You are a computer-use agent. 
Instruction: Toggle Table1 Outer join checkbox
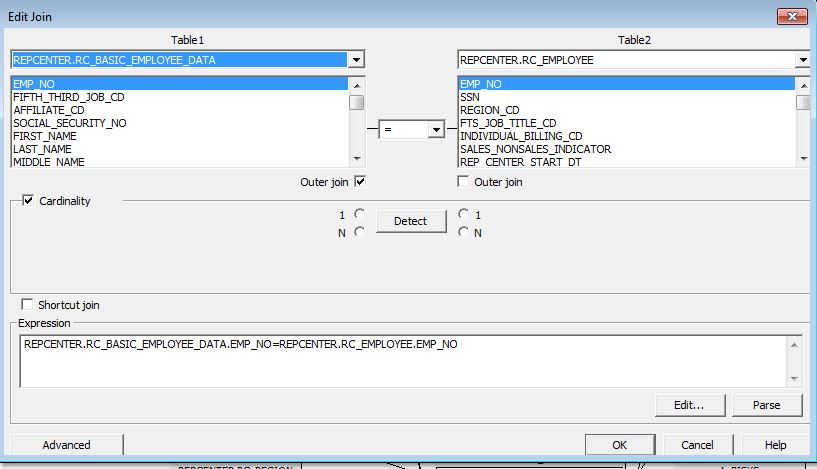pos(360,181)
